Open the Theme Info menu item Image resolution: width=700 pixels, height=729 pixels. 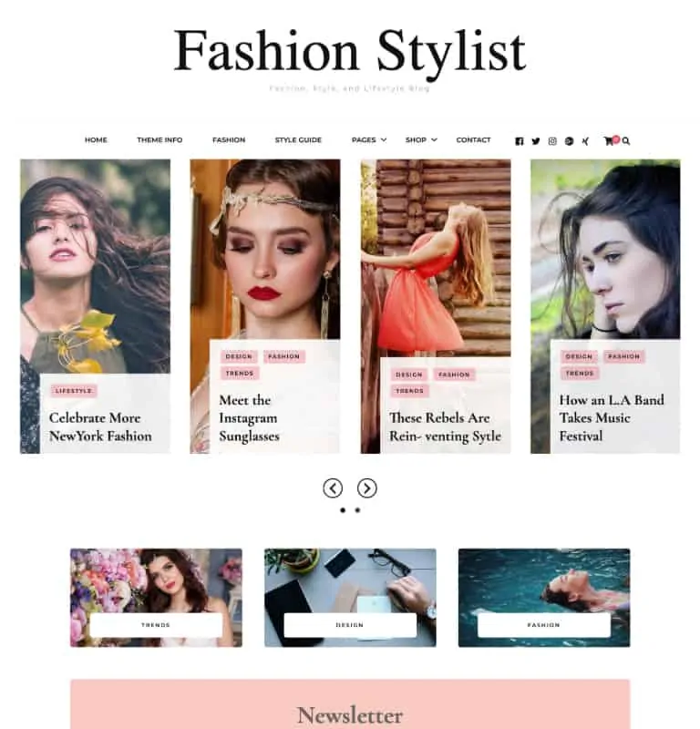click(x=160, y=140)
